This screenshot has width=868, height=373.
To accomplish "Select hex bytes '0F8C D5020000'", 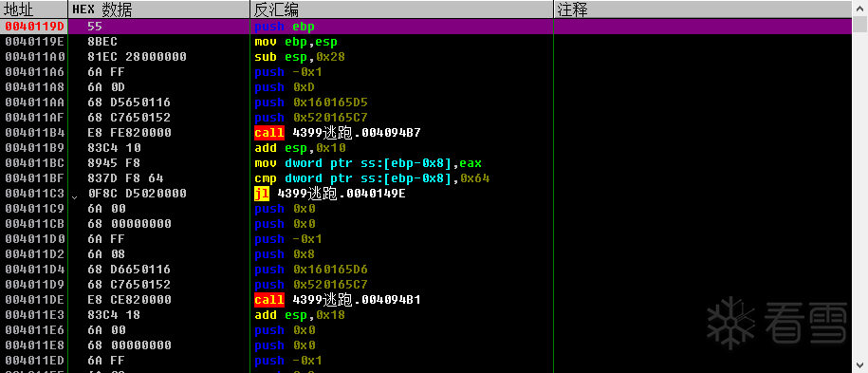I will point(137,194).
